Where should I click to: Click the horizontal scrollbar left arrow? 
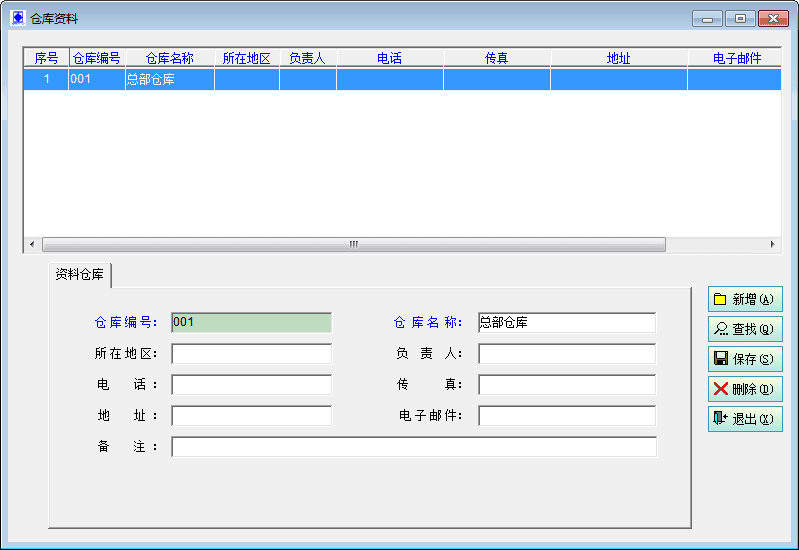click(31, 244)
